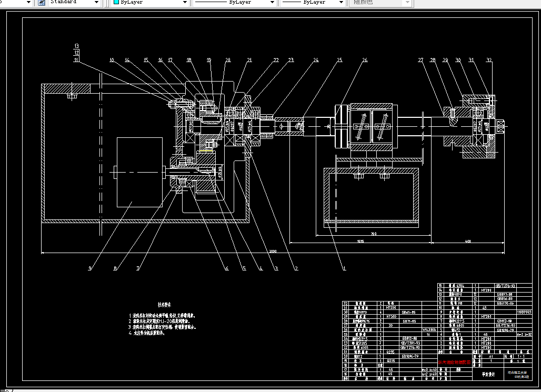Click the bottom balloon number 5
541x392 pixels.
pyautogui.click(x=244, y=268)
